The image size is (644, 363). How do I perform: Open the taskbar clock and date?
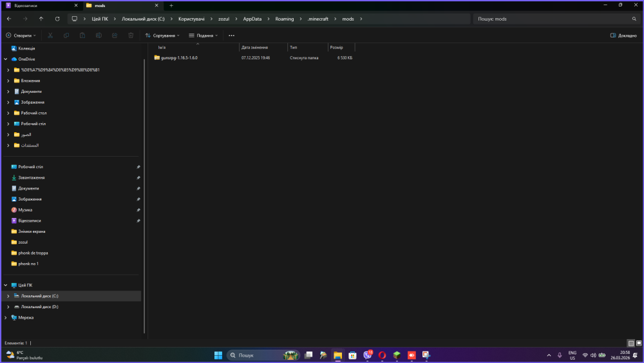[x=620, y=355]
